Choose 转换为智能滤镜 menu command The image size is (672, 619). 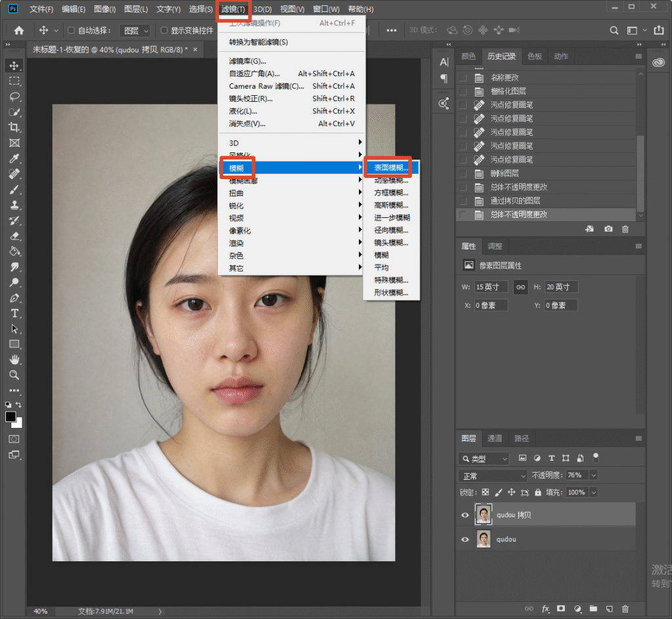[x=291, y=42]
